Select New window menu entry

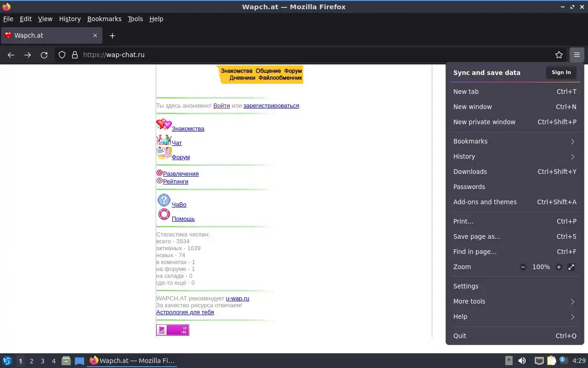(514, 107)
